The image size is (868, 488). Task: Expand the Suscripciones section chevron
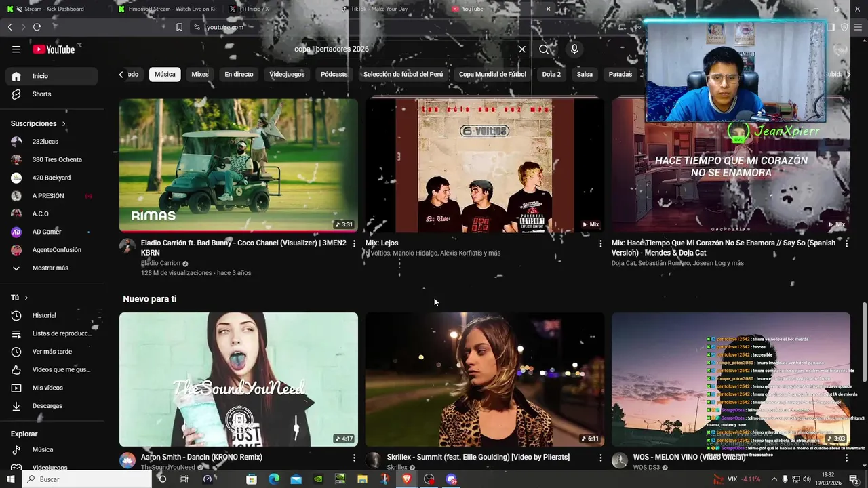pyautogui.click(x=64, y=124)
